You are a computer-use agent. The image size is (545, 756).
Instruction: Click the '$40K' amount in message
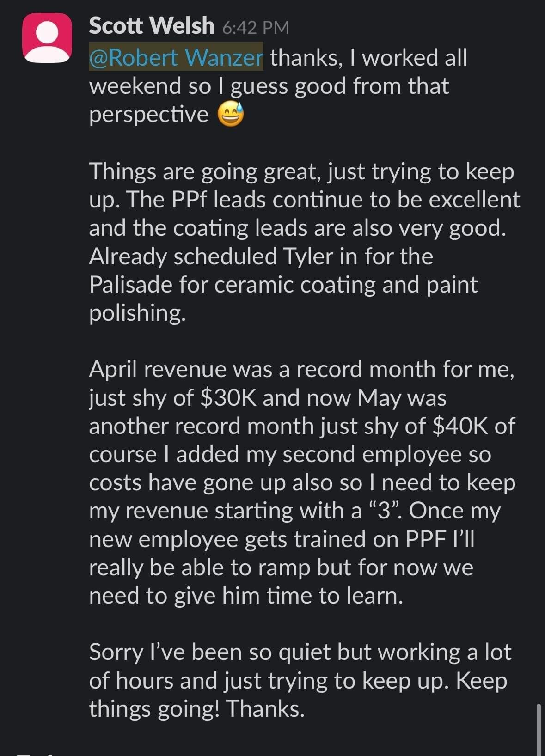(x=460, y=426)
